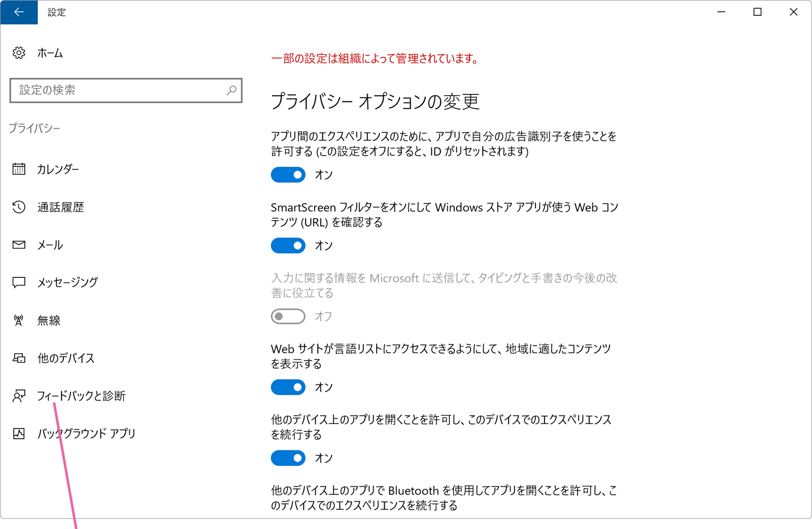Focus the 設定の検索 search field

point(126,90)
